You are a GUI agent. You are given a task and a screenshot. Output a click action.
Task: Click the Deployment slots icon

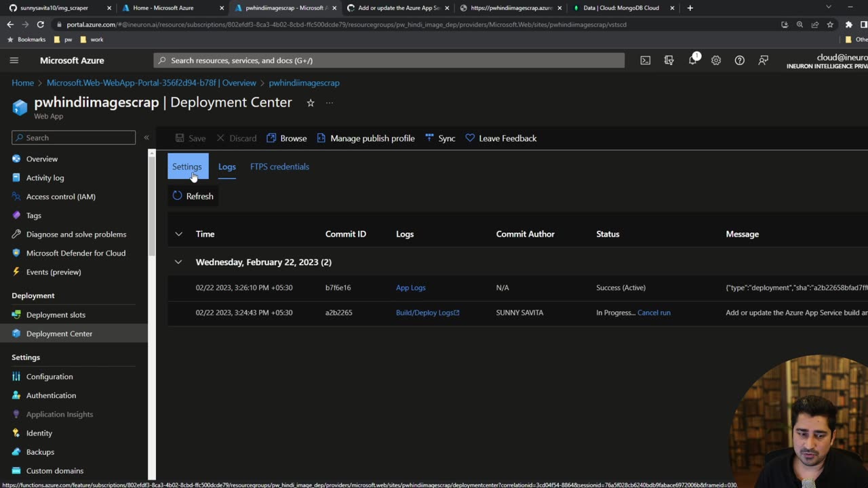pos(16,314)
